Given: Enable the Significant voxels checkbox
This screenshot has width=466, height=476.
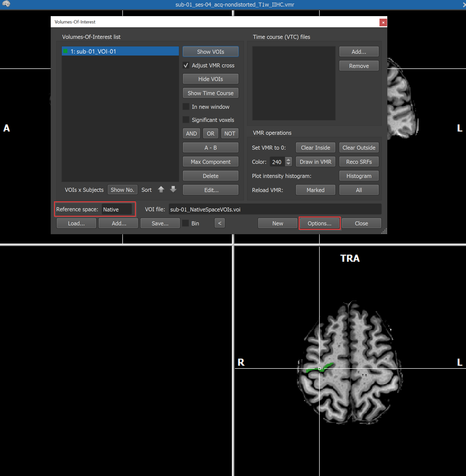Looking at the screenshot, I should coord(186,120).
